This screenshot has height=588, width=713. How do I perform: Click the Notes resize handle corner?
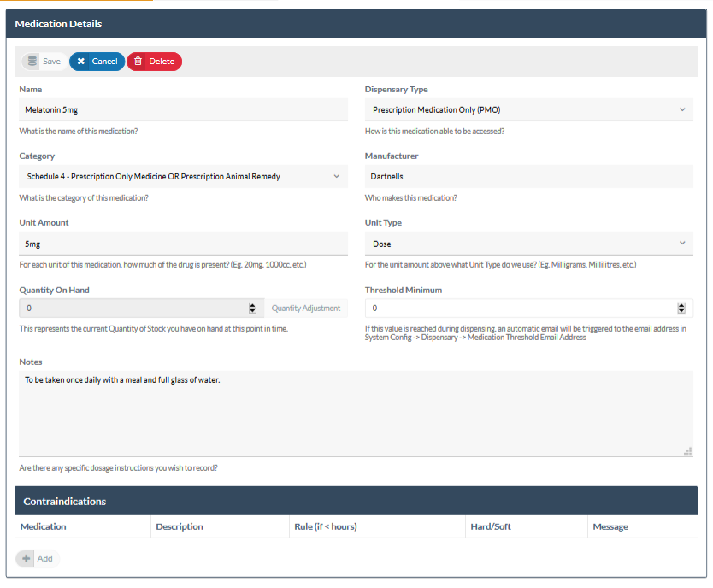point(687,451)
